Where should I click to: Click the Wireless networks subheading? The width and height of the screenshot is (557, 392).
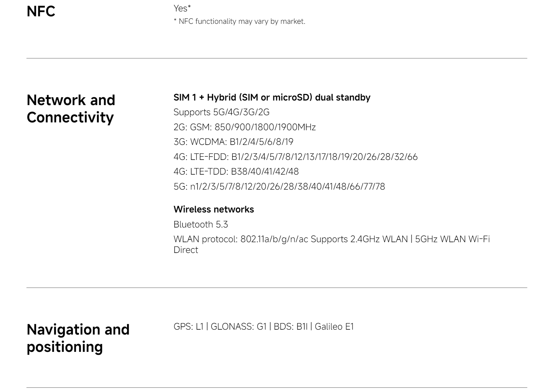214,210
